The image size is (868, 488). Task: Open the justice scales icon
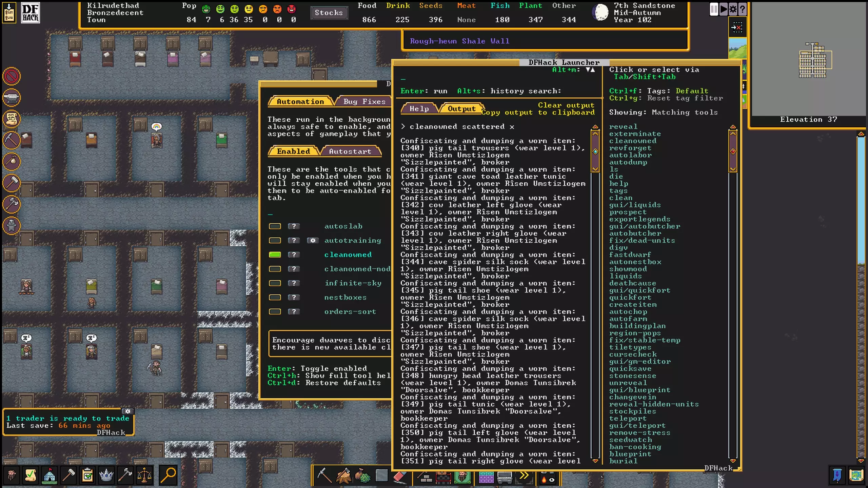pos(144,475)
